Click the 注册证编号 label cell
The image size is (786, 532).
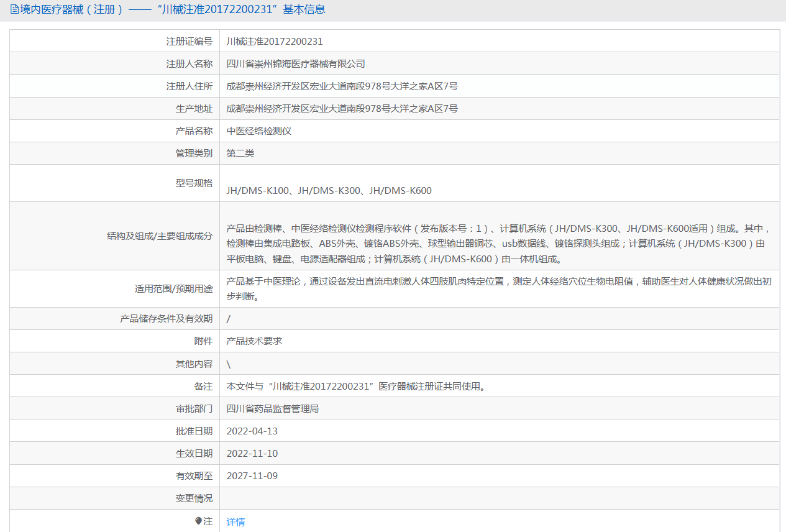pyautogui.click(x=114, y=41)
